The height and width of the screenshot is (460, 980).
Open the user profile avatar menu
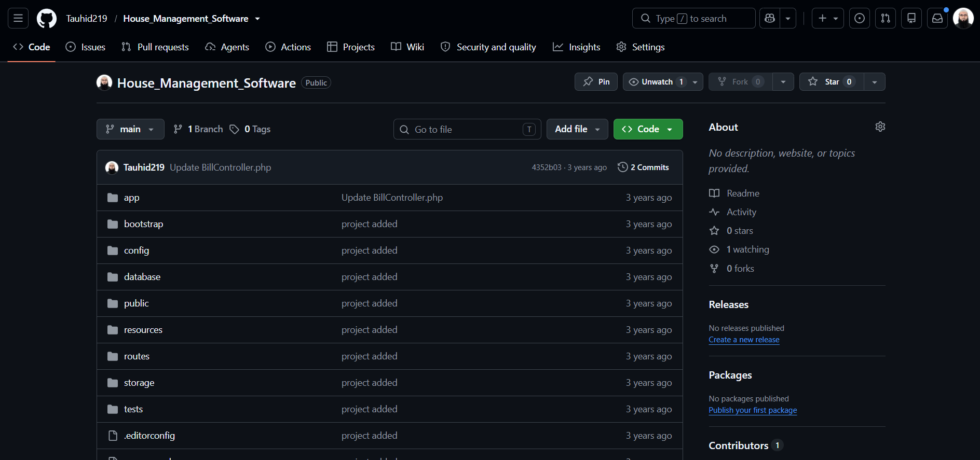(963, 18)
